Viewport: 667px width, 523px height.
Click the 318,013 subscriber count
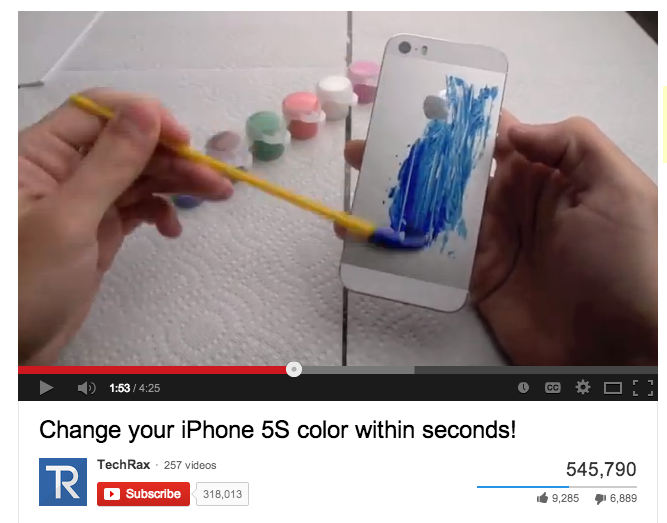[222, 494]
